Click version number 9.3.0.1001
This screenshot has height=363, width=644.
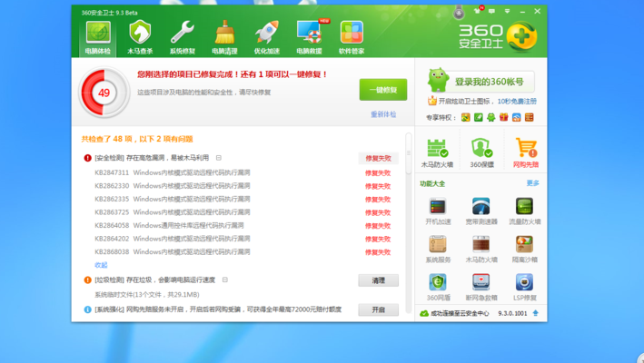click(512, 313)
